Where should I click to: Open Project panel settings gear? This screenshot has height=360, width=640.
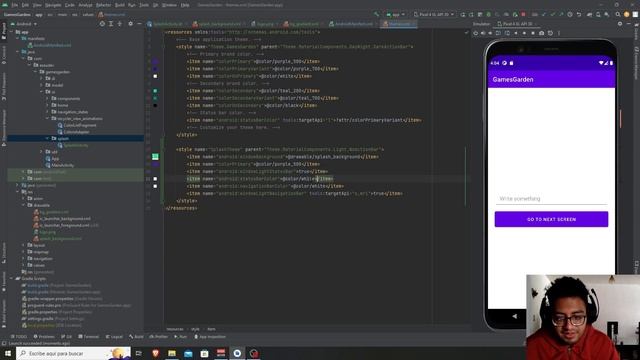pyautogui.click(x=131, y=24)
